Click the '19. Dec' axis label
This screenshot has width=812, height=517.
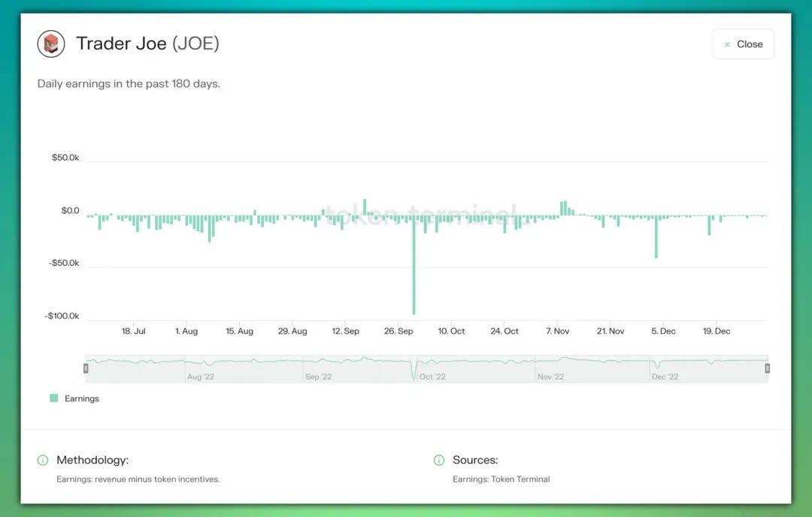pyautogui.click(x=717, y=331)
